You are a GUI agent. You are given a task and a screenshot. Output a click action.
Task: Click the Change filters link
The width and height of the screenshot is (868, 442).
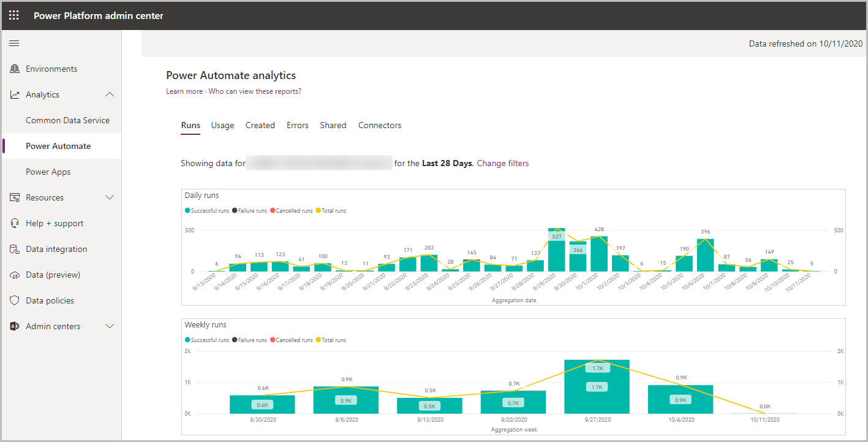[502, 162]
